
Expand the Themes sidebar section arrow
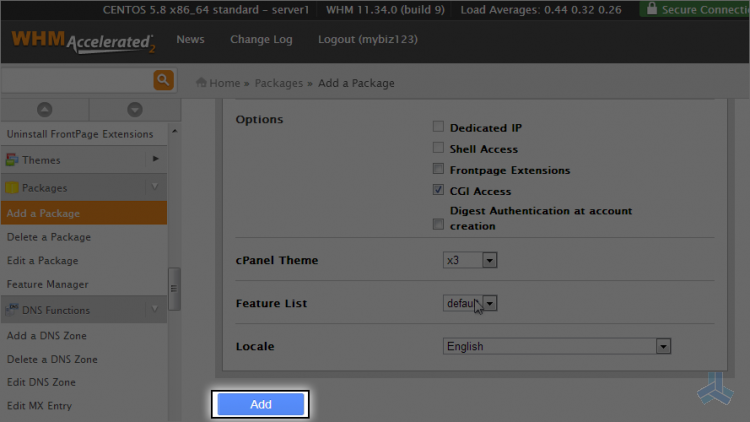click(155, 159)
